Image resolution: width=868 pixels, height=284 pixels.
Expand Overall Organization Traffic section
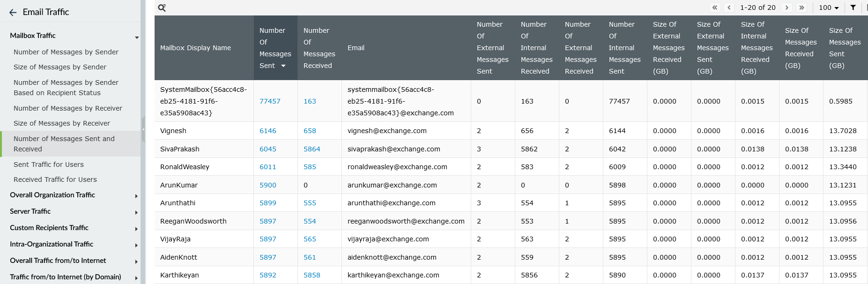(x=136, y=196)
